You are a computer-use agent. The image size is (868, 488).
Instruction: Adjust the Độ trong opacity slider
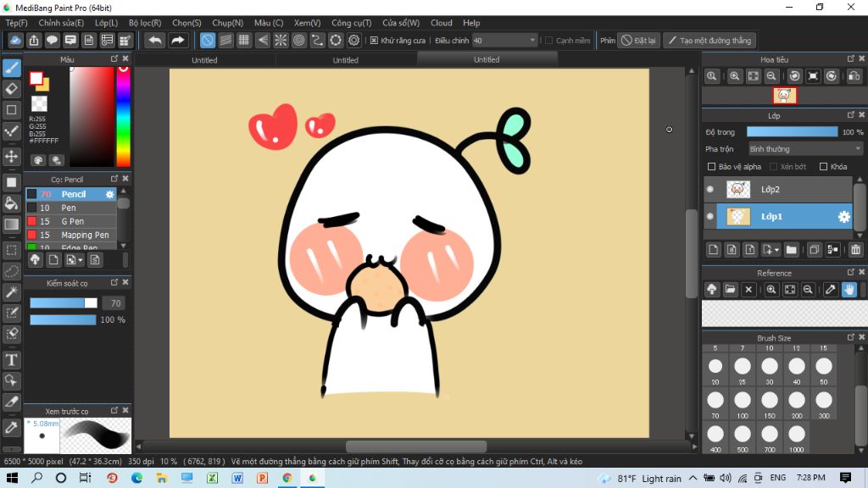(793, 131)
